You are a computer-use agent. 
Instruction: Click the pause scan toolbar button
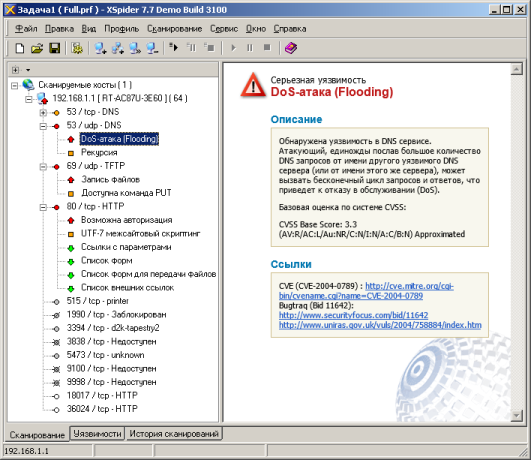pos(250,48)
